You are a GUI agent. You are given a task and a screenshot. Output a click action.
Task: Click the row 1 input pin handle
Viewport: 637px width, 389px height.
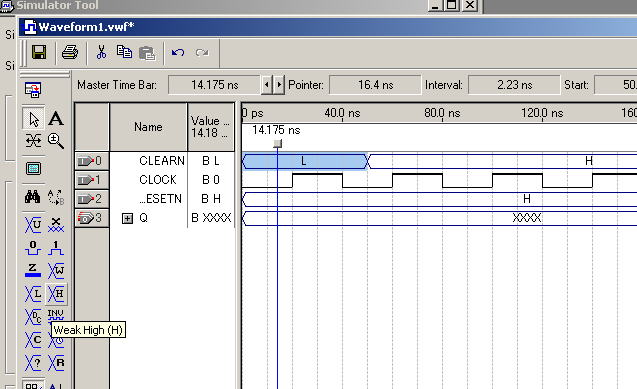(91, 180)
